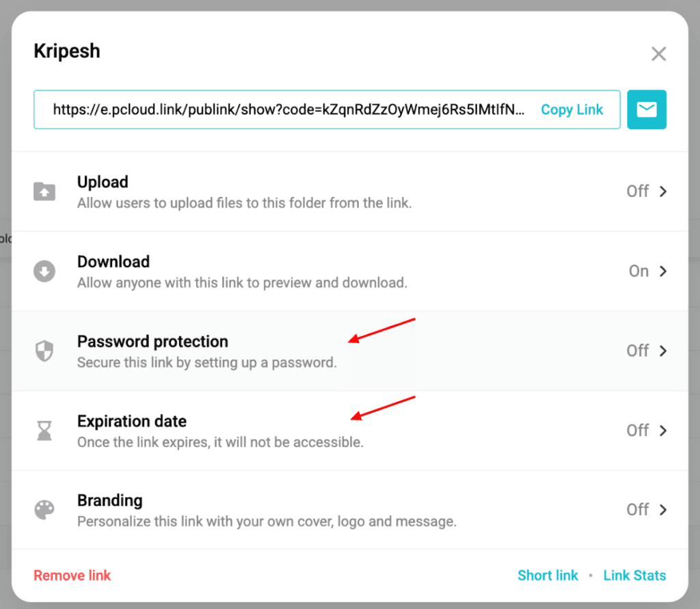
Task: Open the Branding options chevron
Action: pyautogui.click(x=663, y=510)
